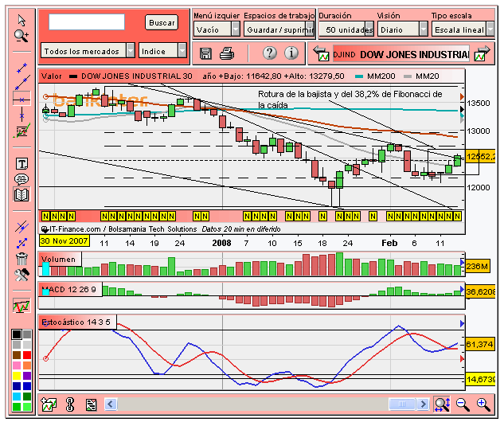Open the Escala lineal dropdown

[x=463, y=29]
